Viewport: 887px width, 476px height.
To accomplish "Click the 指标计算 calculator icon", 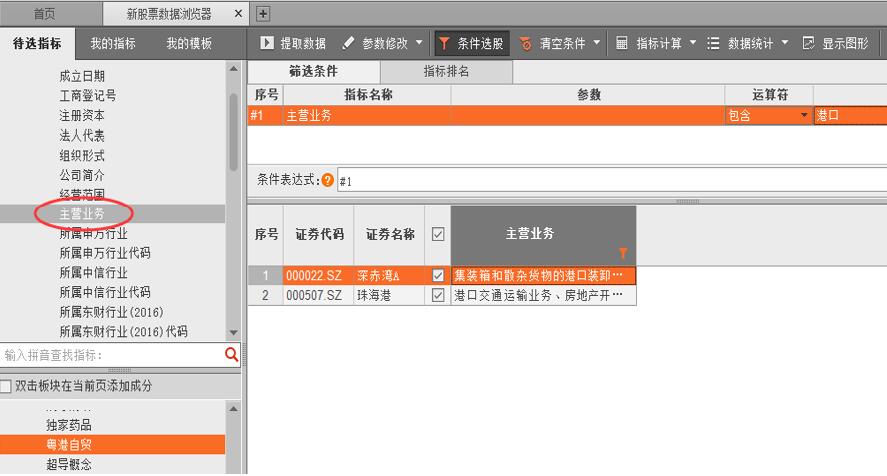I will tap(622, 44).
